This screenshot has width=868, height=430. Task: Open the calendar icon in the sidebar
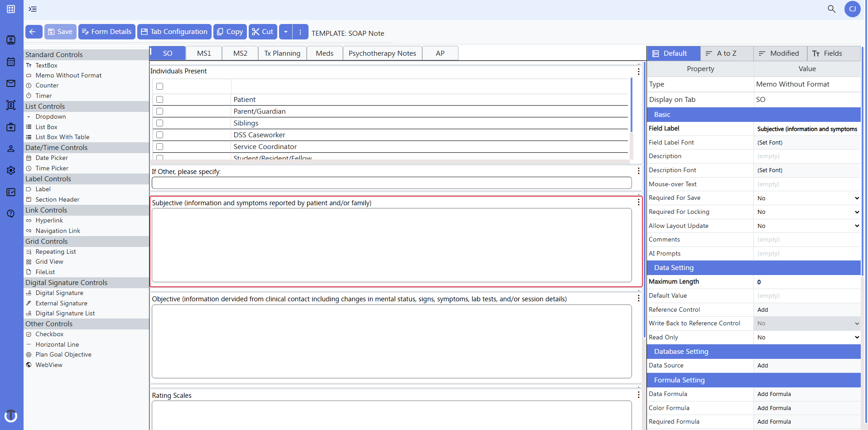(x=10, y=62)
